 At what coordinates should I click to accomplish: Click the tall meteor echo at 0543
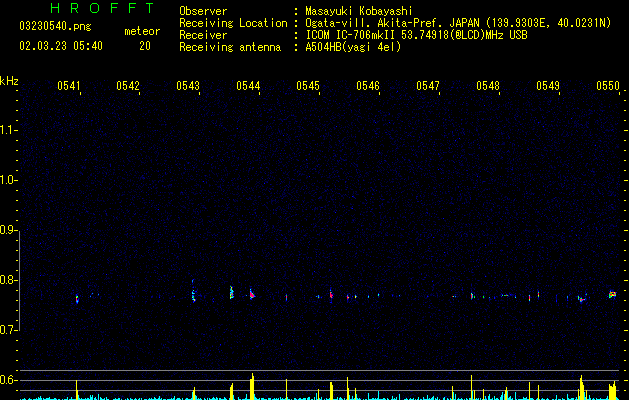coord(193,291)
